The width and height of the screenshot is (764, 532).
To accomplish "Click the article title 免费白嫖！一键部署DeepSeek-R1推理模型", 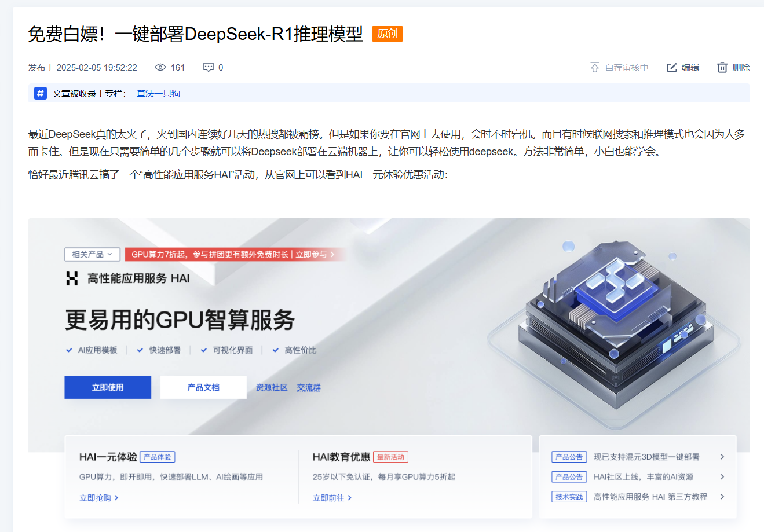I will (x=196, y=34).
